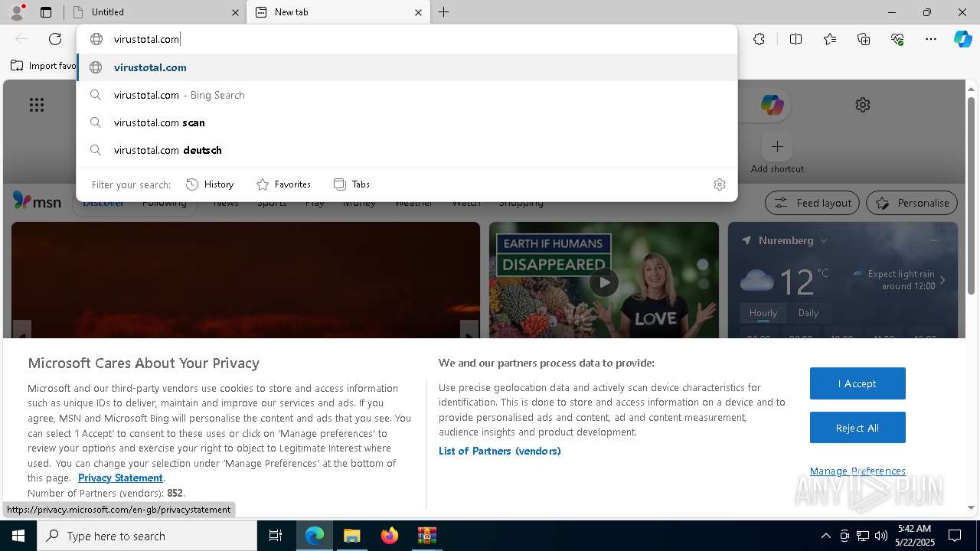Open Copilot sidebar icon
The image size is (980, 551).
pyautogui.click(x=962, y=39)
